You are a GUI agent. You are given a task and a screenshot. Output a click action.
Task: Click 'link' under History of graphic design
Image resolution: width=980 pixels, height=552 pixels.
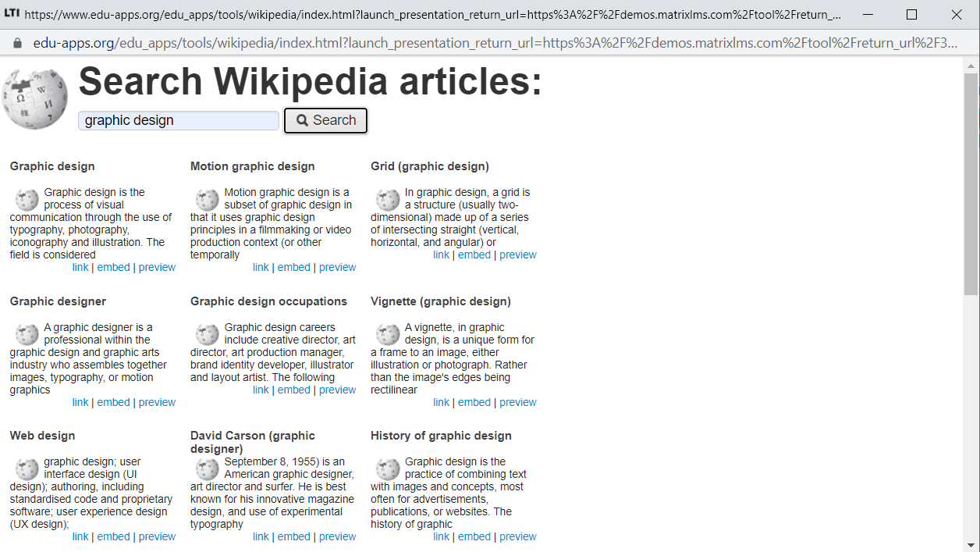tap(441, 536)
